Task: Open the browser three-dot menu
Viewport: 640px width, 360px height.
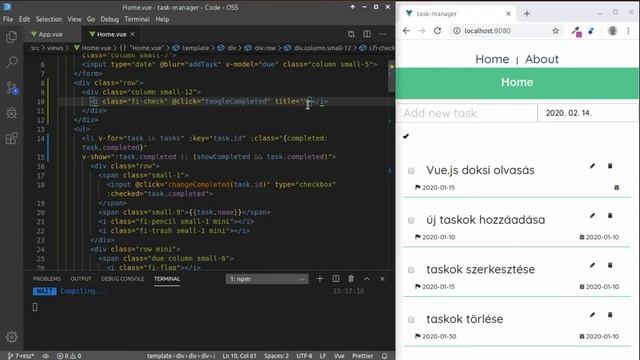Action: pyautogui.click(x=628, y=31)
